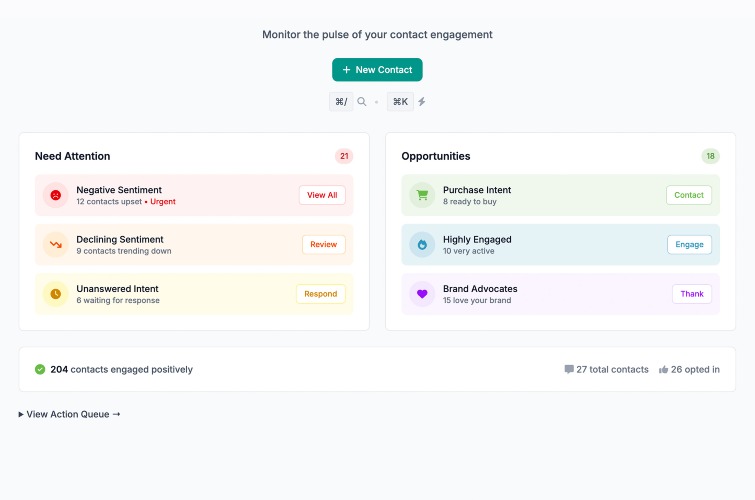Click Respond for unanswered intent
The width and height of the screenshot is (755, 500).
321,294
